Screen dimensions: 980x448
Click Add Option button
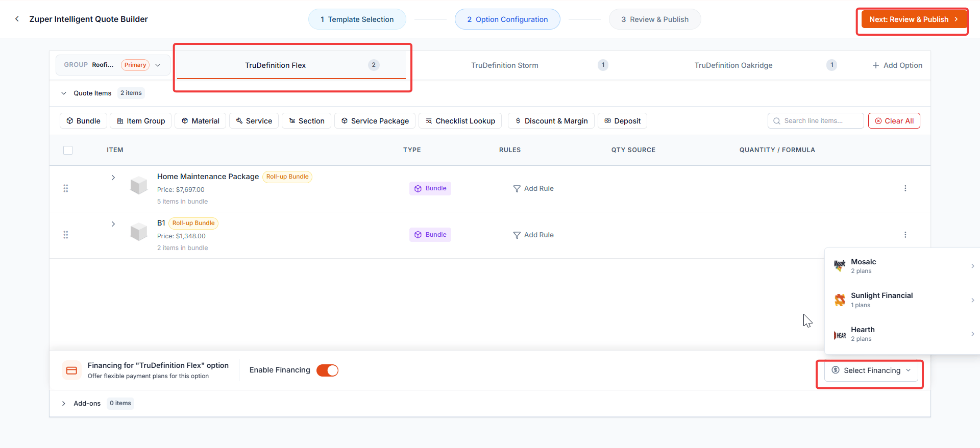897,65
